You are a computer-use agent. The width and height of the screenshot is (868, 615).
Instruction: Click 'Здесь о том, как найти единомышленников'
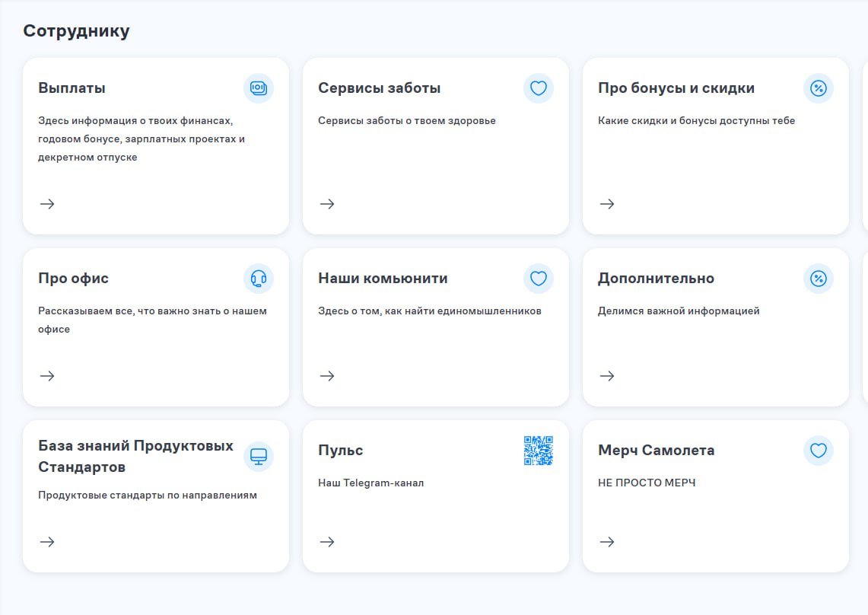[430, 311]
